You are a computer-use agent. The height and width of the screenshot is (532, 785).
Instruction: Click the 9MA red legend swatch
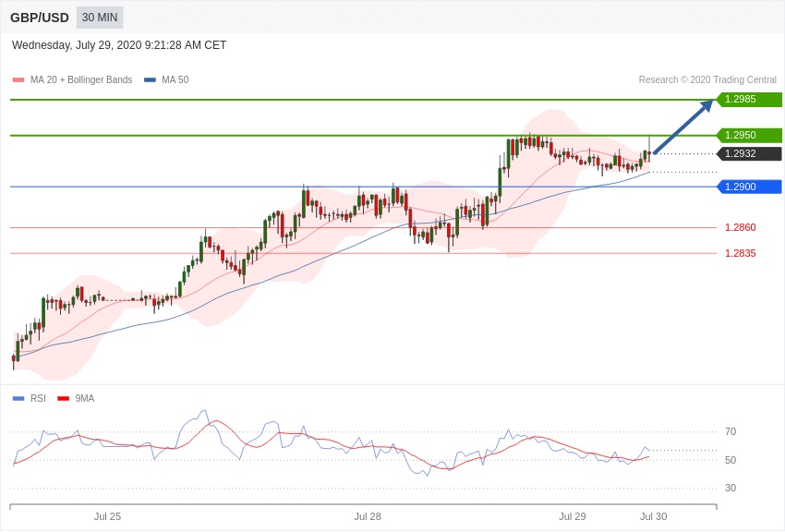coord(64,399)
